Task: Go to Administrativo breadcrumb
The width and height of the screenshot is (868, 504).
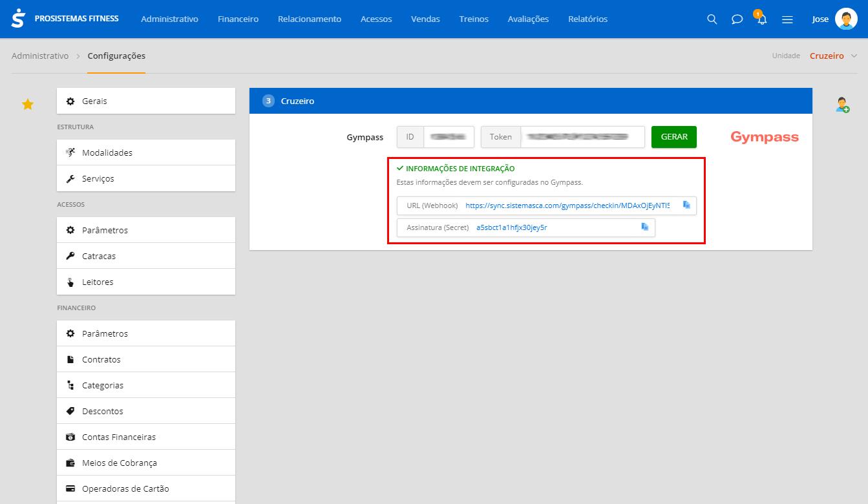Action: [x=40, y=56]
